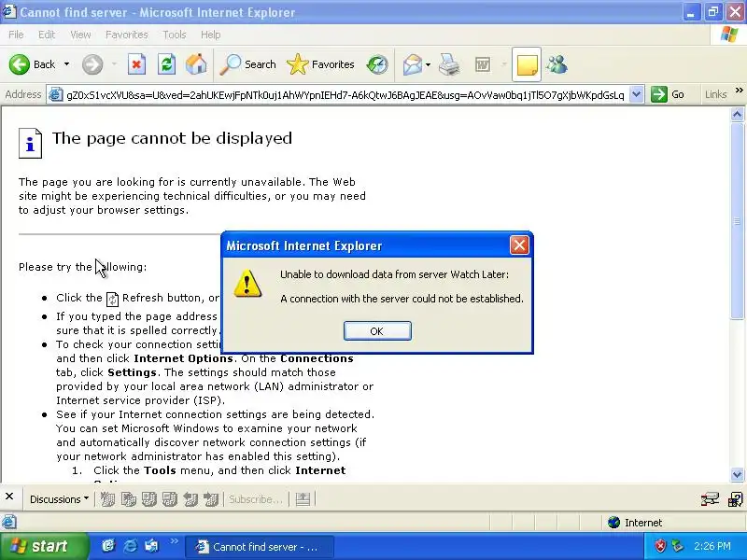Click the Edit with Word icon
Viewport: 747px width, 560px height.
483,64
